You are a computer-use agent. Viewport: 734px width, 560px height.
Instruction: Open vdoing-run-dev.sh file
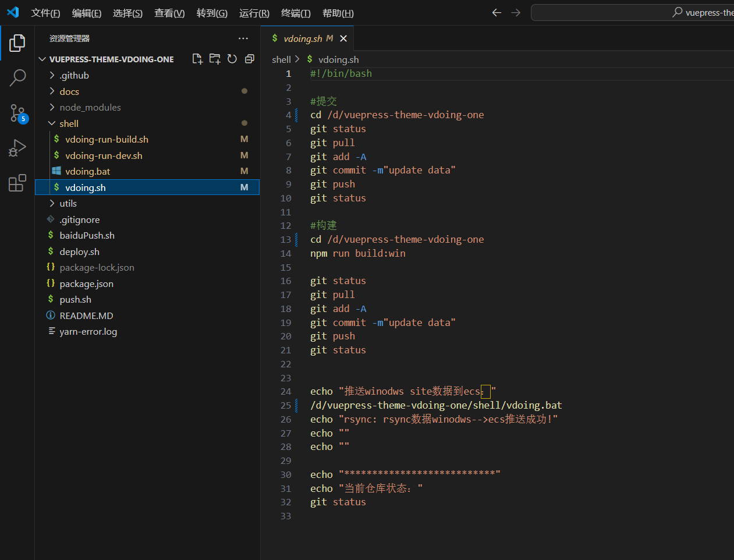point(147,155)
